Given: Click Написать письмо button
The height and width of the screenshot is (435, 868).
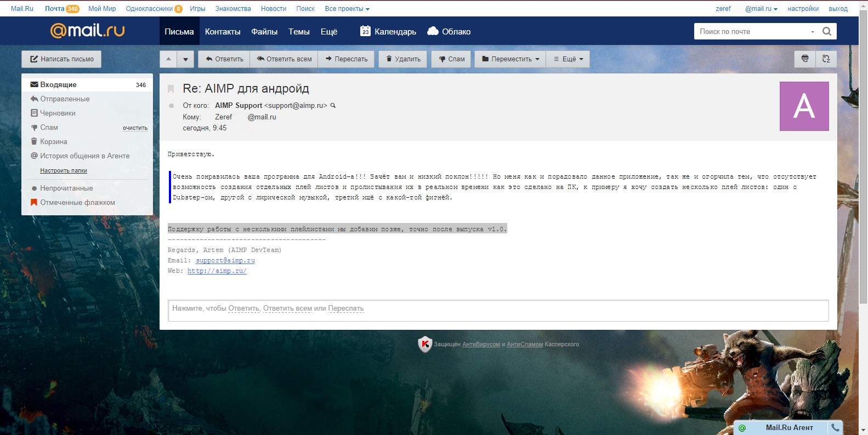Looking at the screenshot, I should [61, 59].
